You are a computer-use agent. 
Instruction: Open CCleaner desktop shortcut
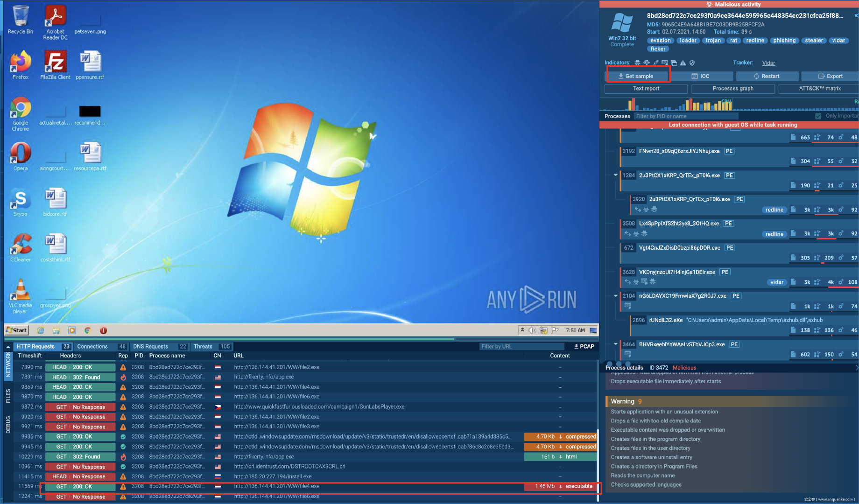point(21,247)
